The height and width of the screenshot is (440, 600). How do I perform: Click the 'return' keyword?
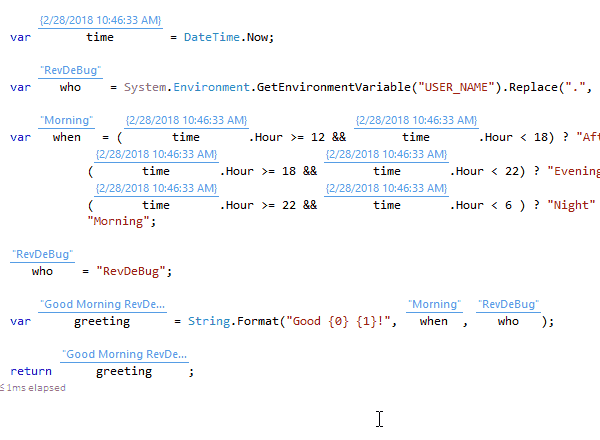(31, 372)
